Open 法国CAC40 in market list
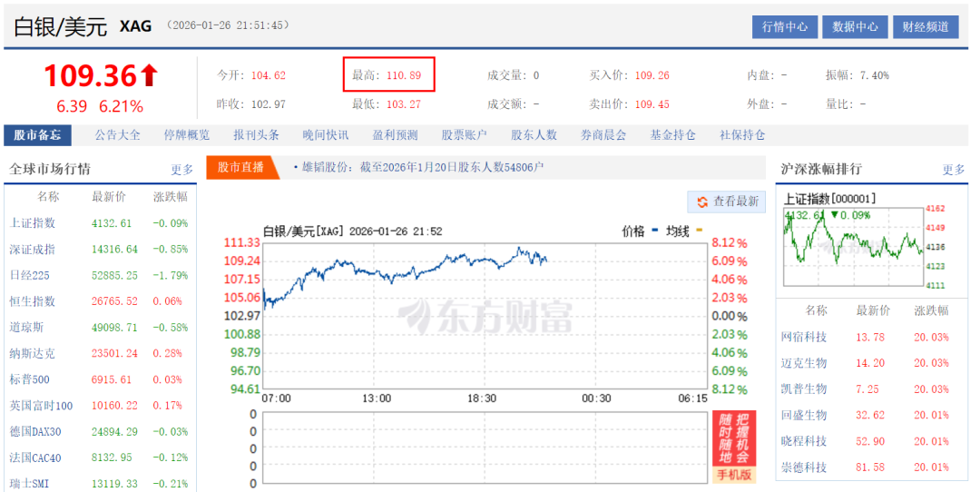This screenshot has height=492, width=980. 35,458
